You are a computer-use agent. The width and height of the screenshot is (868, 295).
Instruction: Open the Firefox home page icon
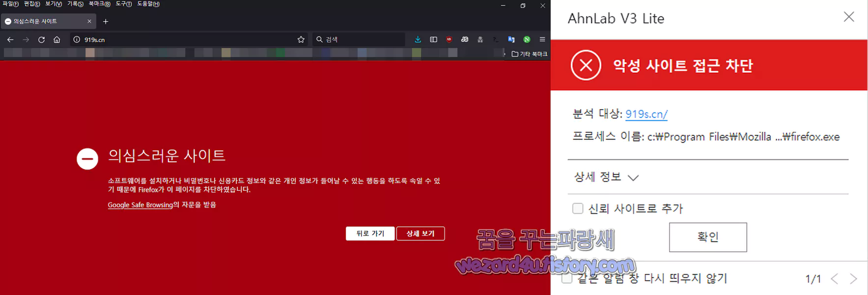coord(57,39)
